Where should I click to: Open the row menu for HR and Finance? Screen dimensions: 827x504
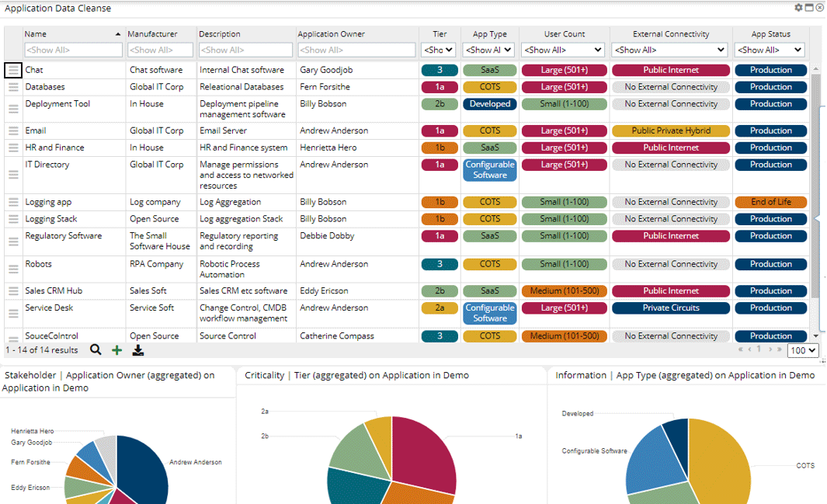pyautogui.click(x=13, y=148)
